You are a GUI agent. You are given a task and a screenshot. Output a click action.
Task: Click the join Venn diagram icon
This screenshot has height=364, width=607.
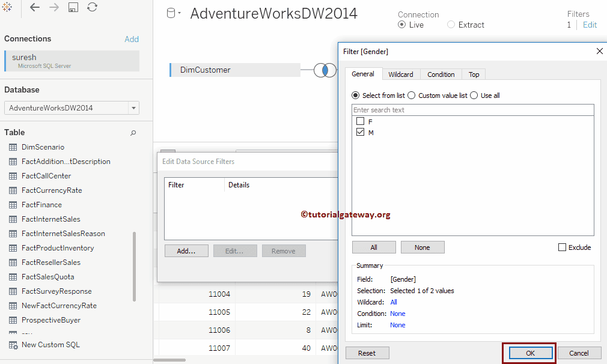[x=325, y=70]
